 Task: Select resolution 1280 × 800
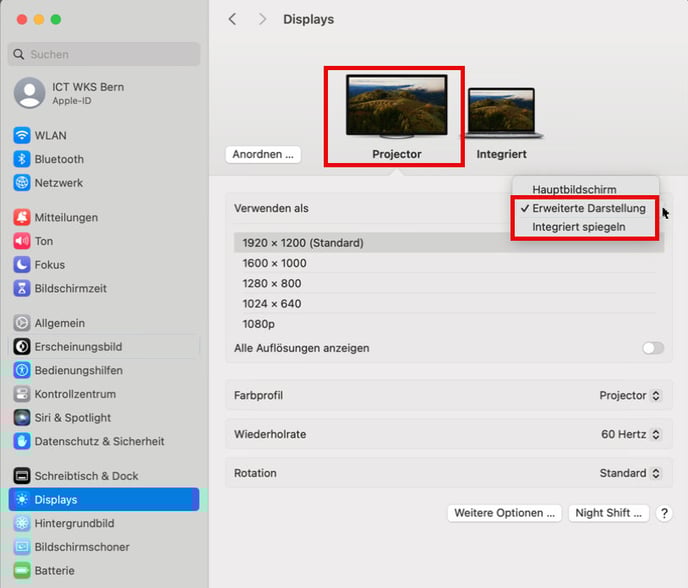449,283
